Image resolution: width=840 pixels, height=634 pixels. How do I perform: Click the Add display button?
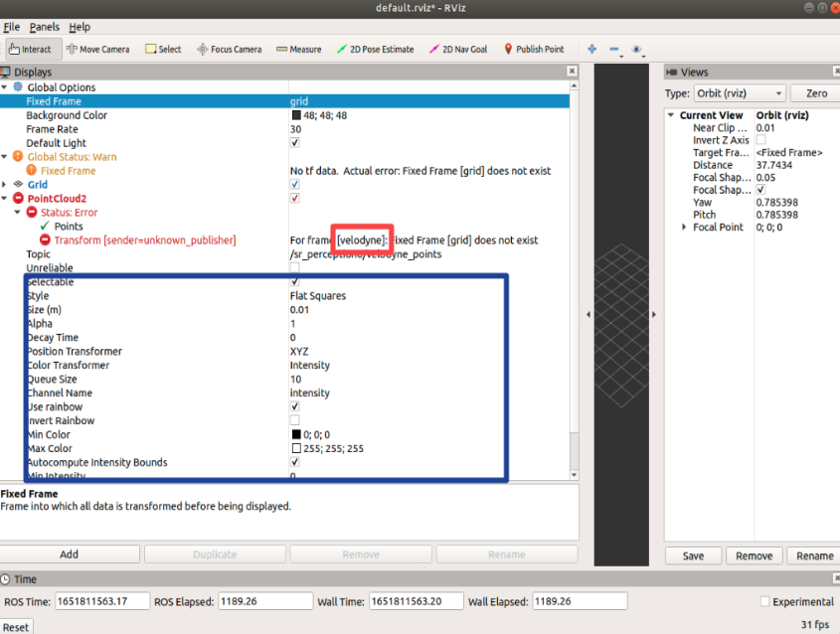pos(70,555)
